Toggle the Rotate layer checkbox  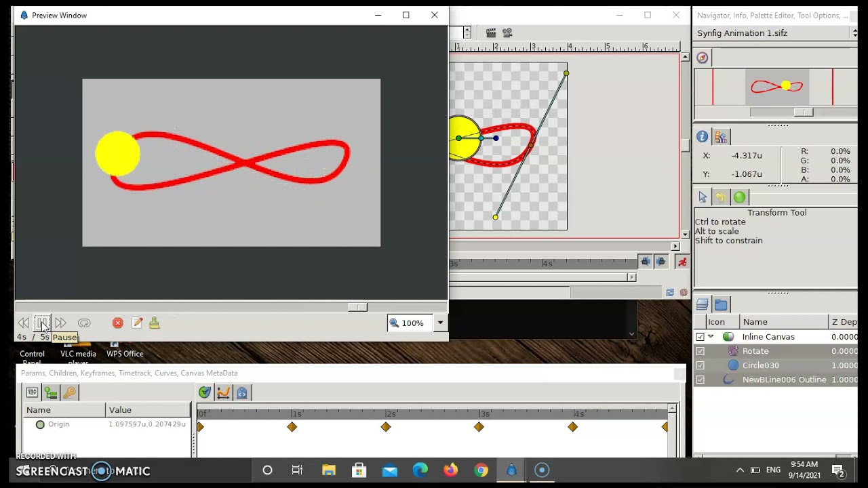700,351
